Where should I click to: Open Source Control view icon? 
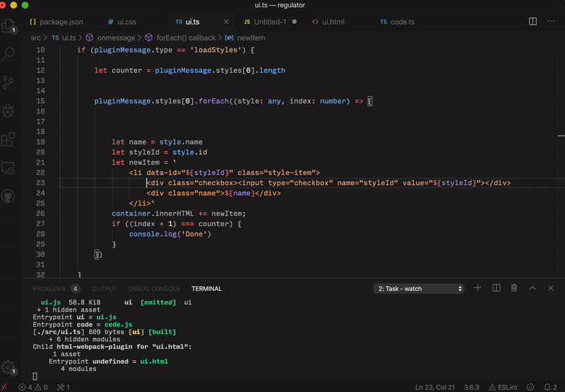(8, 83)
